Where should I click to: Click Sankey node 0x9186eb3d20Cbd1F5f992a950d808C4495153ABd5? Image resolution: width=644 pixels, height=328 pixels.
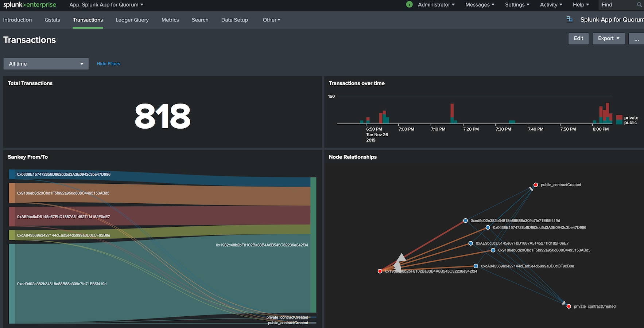point(12,193)
